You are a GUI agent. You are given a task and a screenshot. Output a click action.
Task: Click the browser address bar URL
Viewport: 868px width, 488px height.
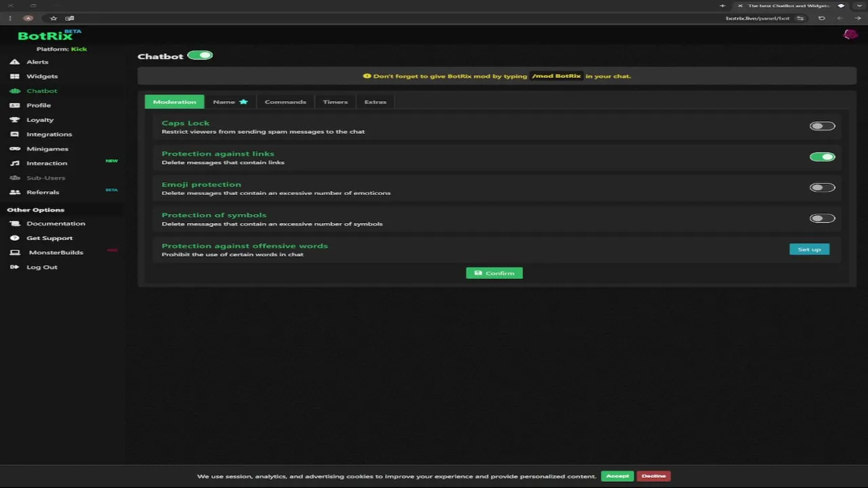click(x=757, y=18)
